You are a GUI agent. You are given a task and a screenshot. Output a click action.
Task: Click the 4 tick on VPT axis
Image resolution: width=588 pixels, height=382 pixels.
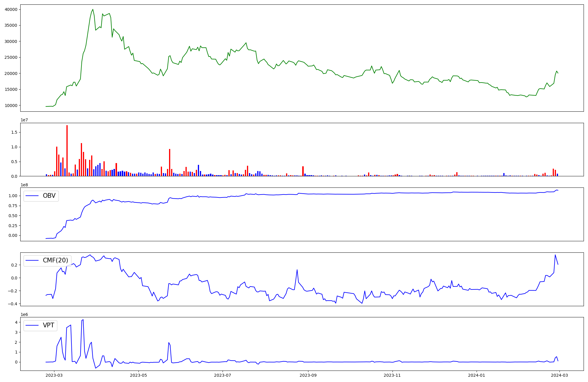(x=16, y=322)
